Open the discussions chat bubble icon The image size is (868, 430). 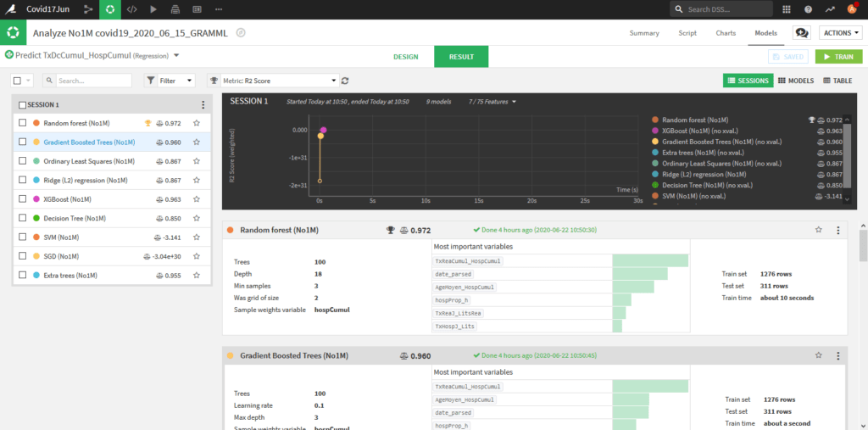coord(800,33)
